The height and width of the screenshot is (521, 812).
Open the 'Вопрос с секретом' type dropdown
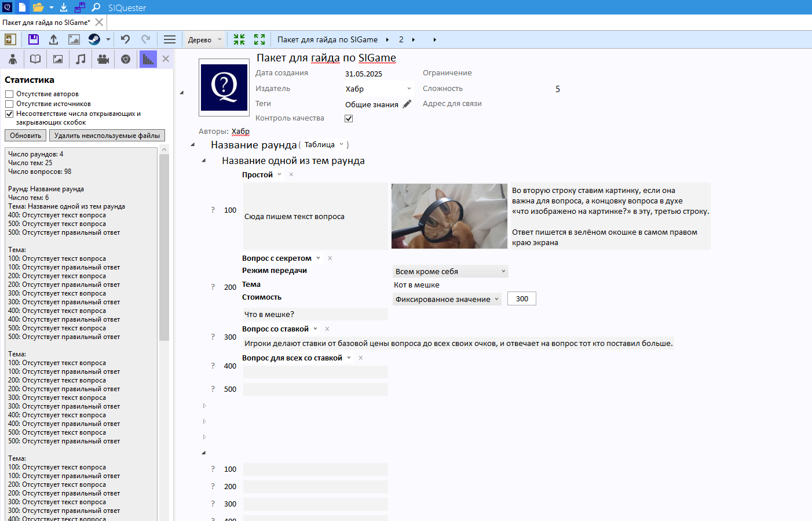click(318, 258)
